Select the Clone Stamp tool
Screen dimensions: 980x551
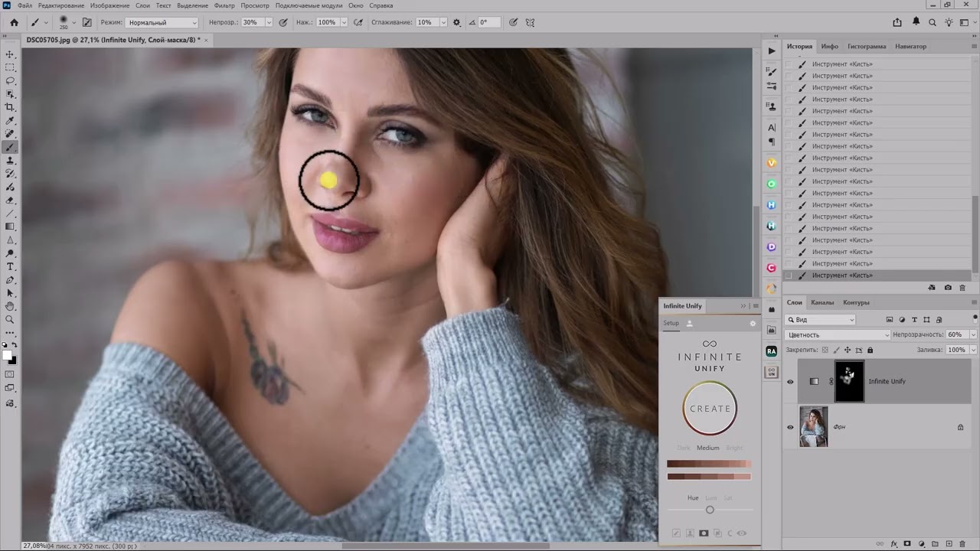point(10,161)
